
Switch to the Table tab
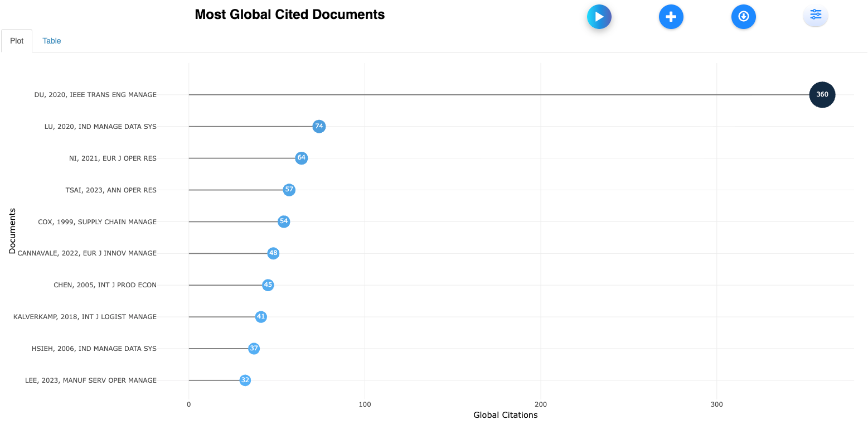coord(52,41)
